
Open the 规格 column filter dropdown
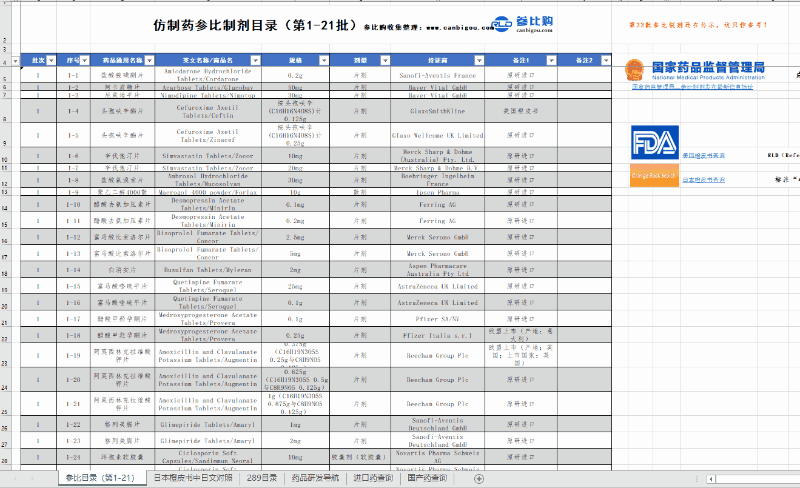pyautogui.click(x=323, y=60)
